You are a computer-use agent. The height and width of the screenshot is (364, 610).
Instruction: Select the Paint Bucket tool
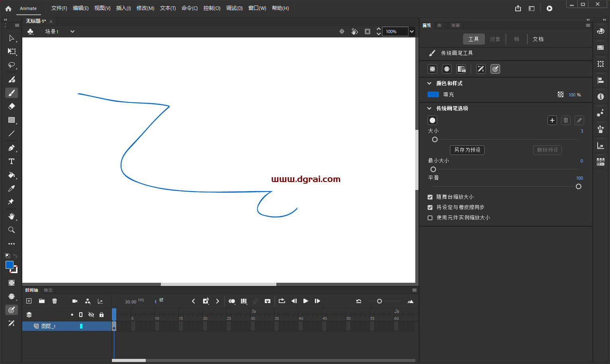[12, 175]
